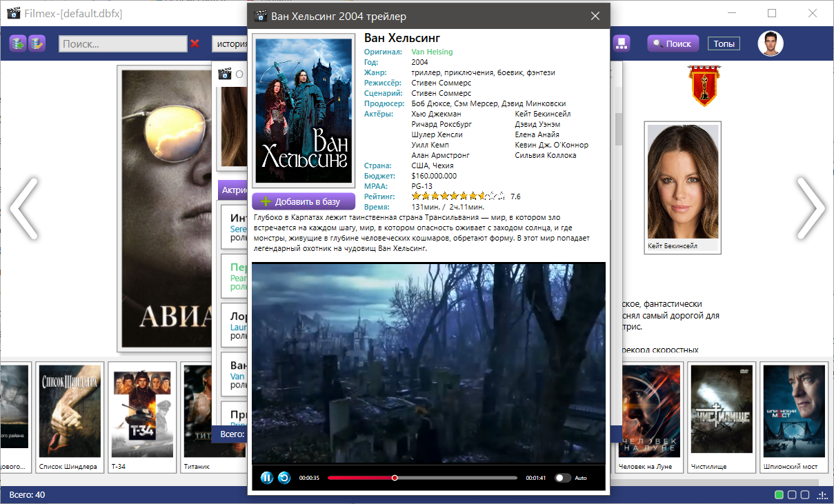
Task: Click the green status square in the status bar
Action: pyautogui.click(x=780, y=495)
